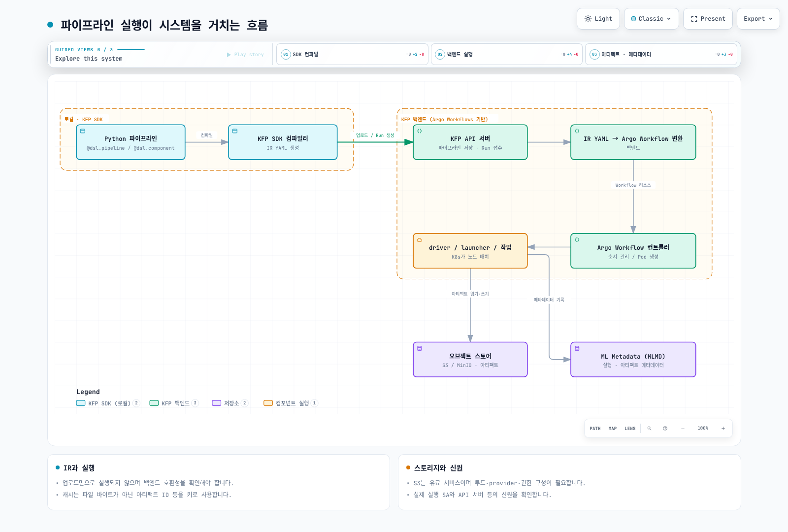This screenshot has width=788, height=532.
Task: Click the IR과 실행 notes heading
Action: tap(79, 468)
